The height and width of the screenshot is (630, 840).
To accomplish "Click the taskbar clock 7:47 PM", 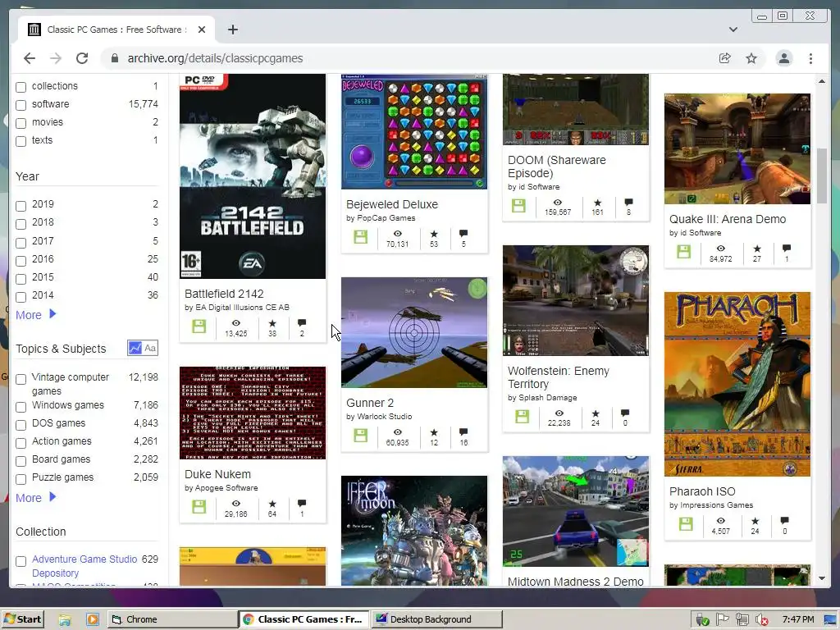I will click(797, 619).
